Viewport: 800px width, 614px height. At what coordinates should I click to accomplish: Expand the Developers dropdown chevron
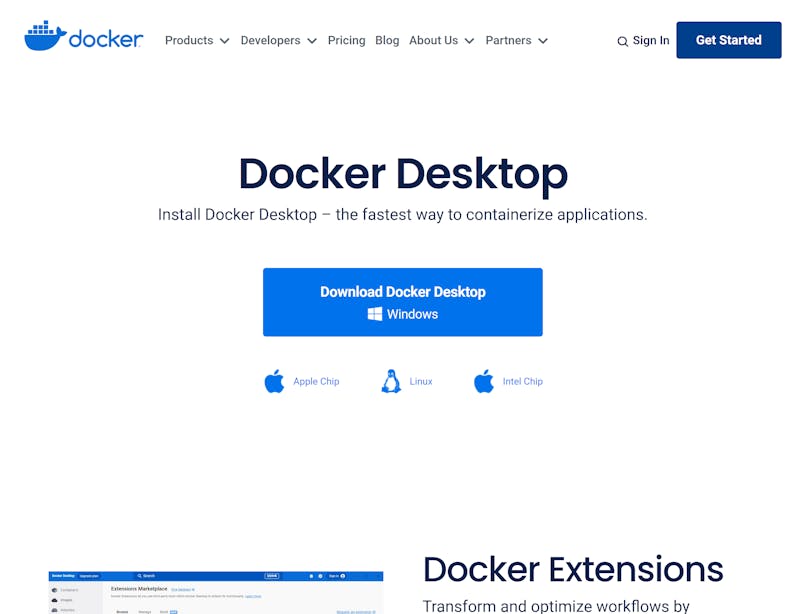[x=312, y=41]
